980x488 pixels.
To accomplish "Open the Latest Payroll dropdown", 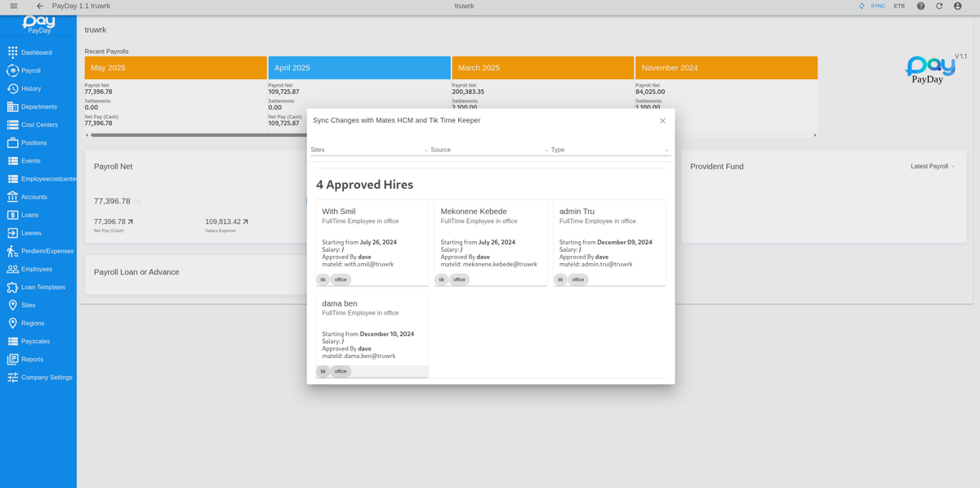I will (933, 166).
